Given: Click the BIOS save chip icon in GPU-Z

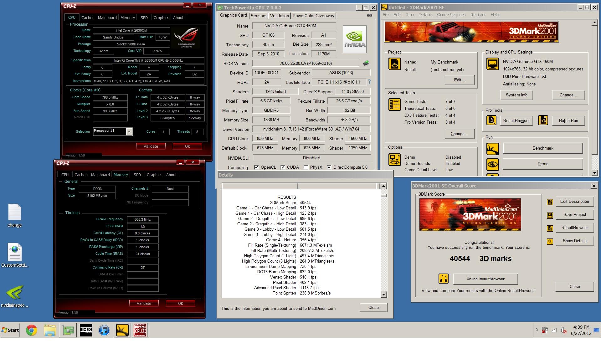Looking at the screenshot, I should pyautogui.click(x=366, y=63).
